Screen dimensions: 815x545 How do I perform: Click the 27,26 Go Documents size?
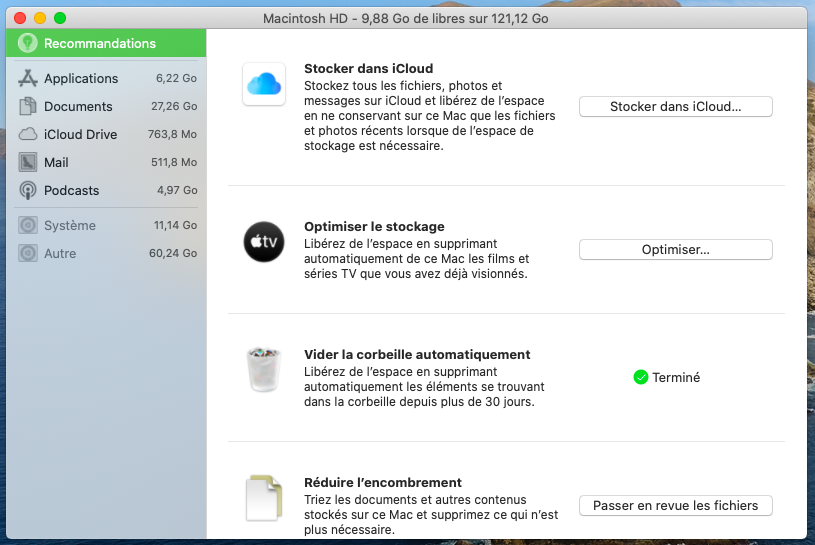(174, 107)
